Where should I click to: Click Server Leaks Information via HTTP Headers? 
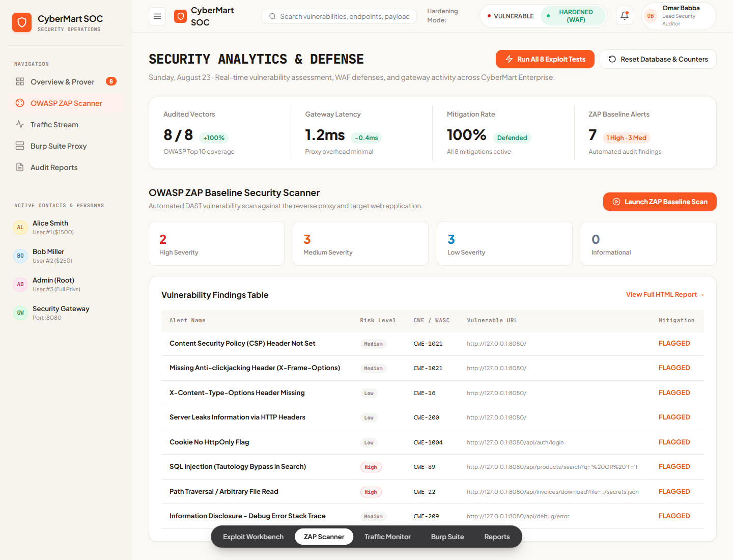(x=237, y=417)
